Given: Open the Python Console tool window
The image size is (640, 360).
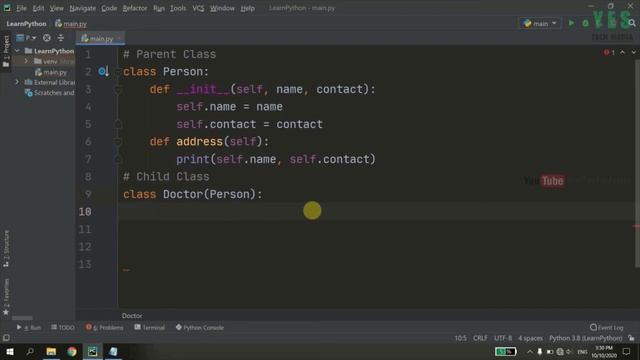Looking at the screenshot, I should pyautogui.click(x=200, y=327).
